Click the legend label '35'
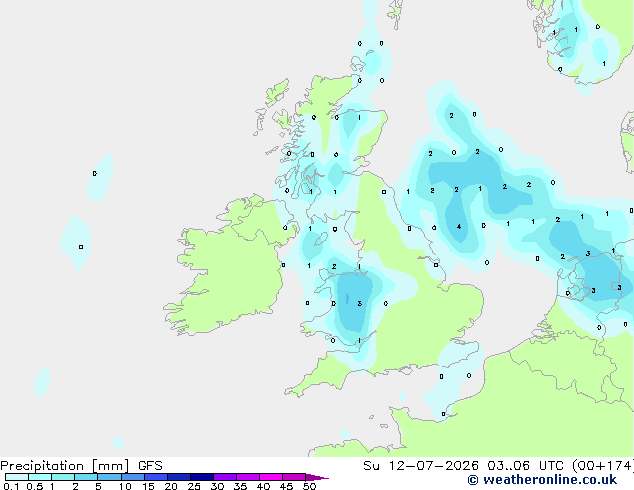The width and height of the screenshot is (634, 490). (x=240, y=486)
